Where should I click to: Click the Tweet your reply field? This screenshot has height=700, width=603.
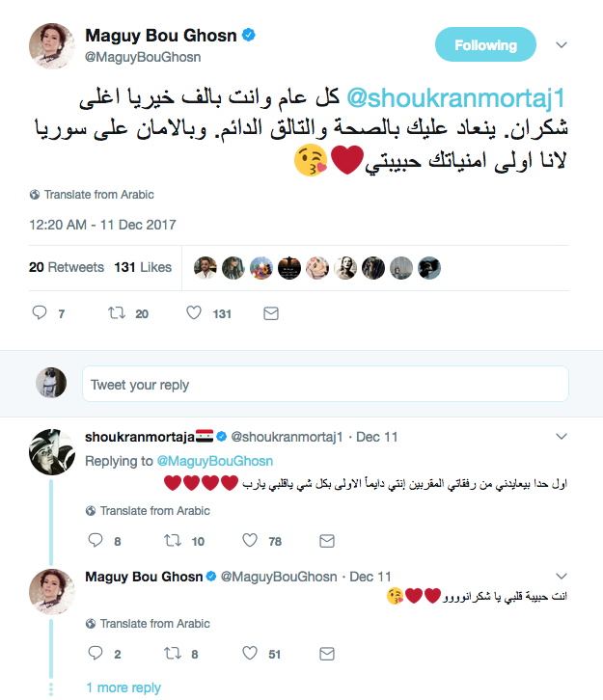coord(325,384)
